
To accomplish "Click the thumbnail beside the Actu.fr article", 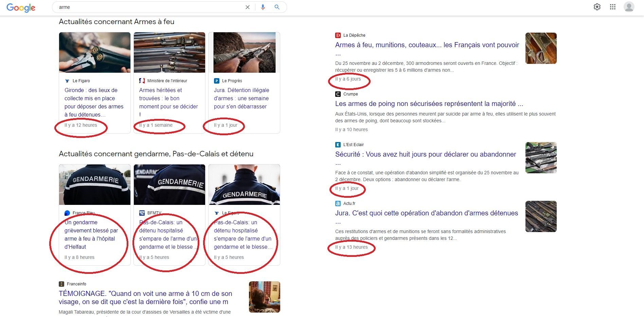I will (x=541, y=216).
